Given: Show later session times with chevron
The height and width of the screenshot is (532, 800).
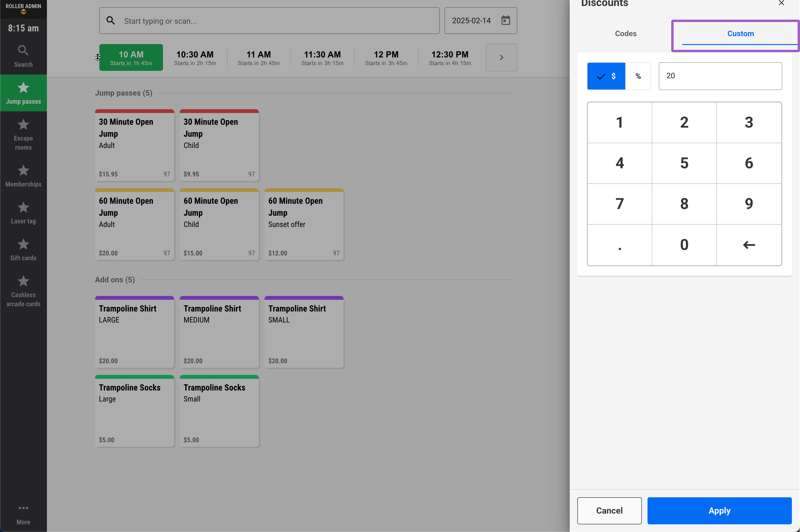Looking at the screenshot, I should tap(501, 57).
